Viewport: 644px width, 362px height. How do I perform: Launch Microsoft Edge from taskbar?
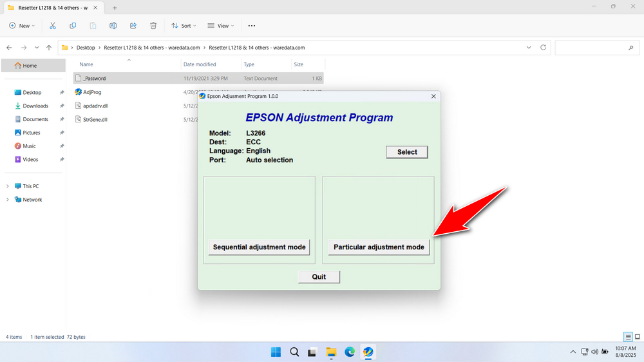coord(350,352)
